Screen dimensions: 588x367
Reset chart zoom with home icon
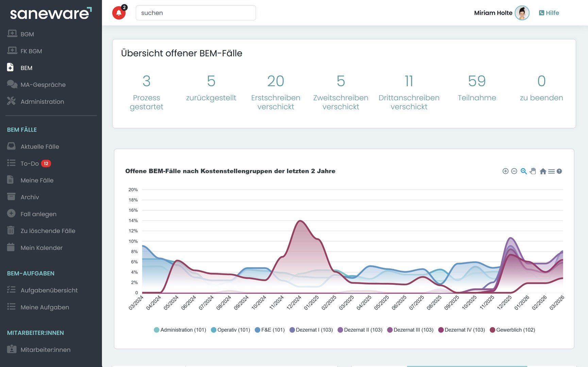coord(543,171)
